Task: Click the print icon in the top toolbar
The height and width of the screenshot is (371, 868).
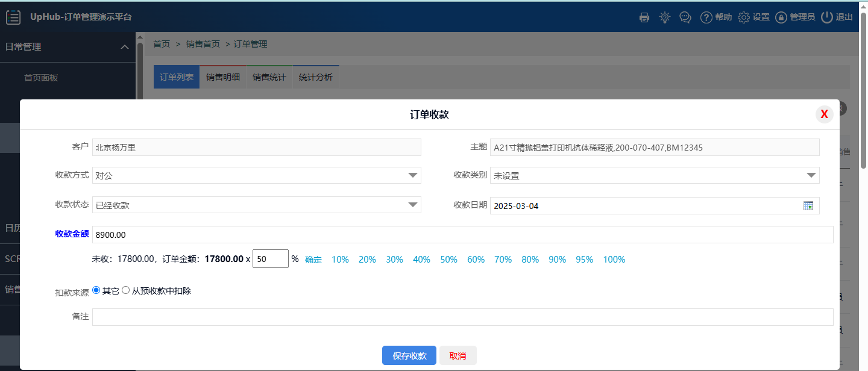Action: [x=644, y=17]
